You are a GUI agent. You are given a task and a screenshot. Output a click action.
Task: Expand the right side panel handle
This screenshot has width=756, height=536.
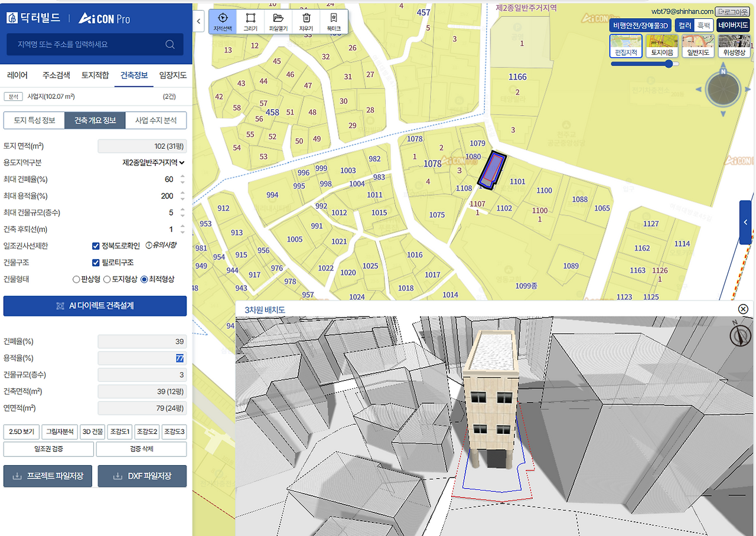[745, 223]
